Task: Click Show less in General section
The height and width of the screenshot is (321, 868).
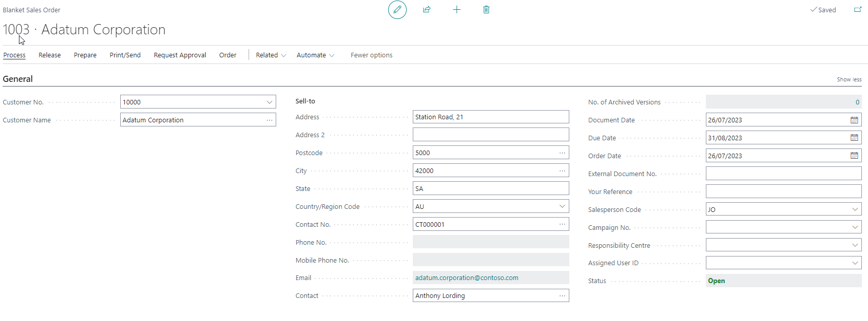Action: 849,79
